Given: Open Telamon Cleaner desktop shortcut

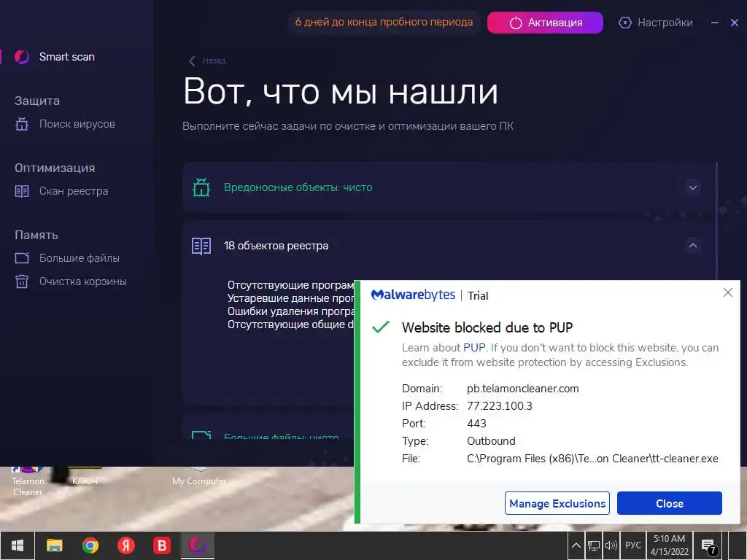Looking at the screenshot, I should pos(28,482).
